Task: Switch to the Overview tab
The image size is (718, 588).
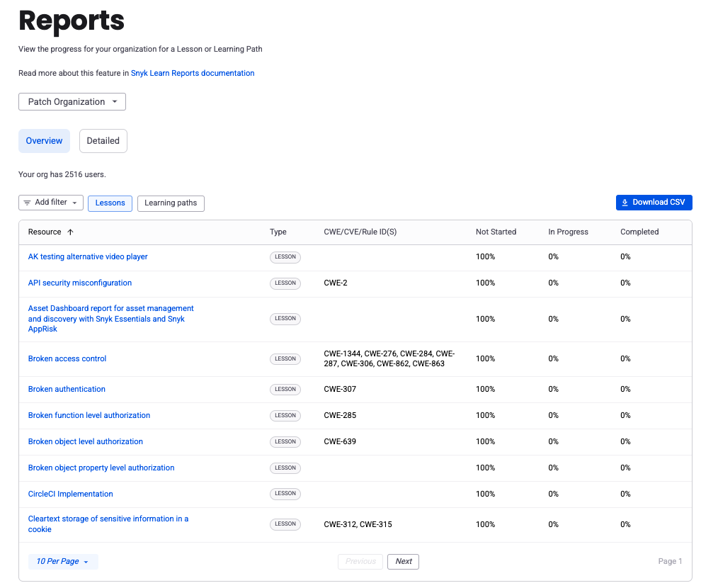Action: coord(44,141)
